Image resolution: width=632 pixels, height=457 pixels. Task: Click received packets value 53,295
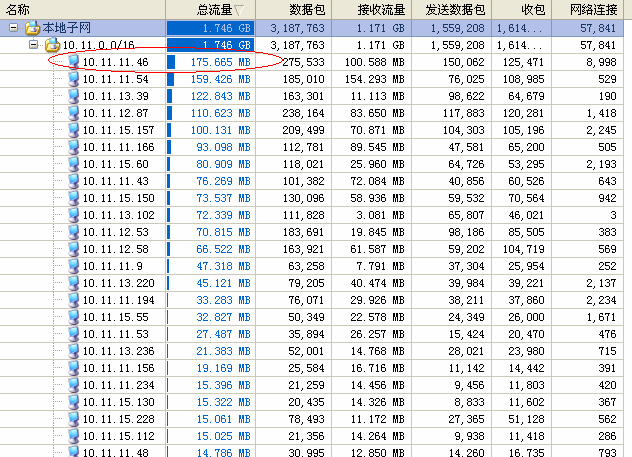pos(526,164)
